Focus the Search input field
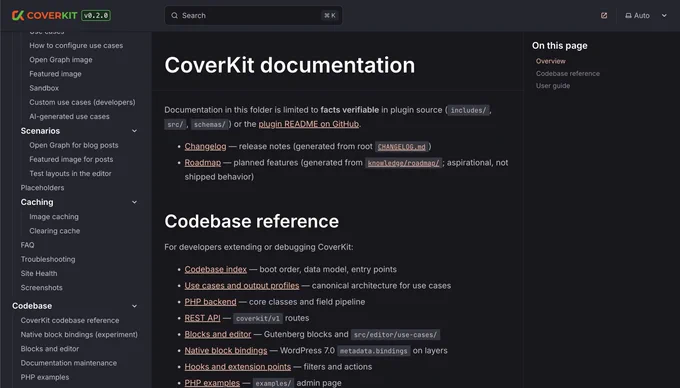Viewport: 680px width, 388px height. coord(253,16)
